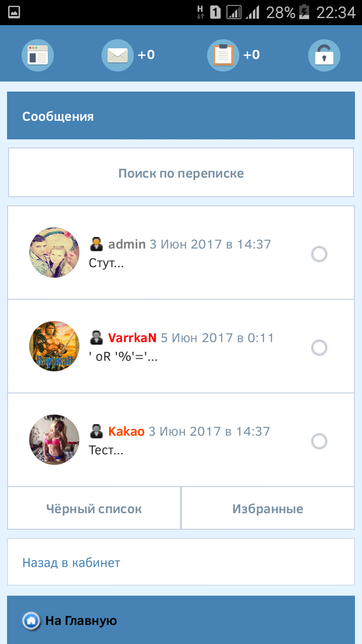Go to На Главную link

[x=81, y=621]
